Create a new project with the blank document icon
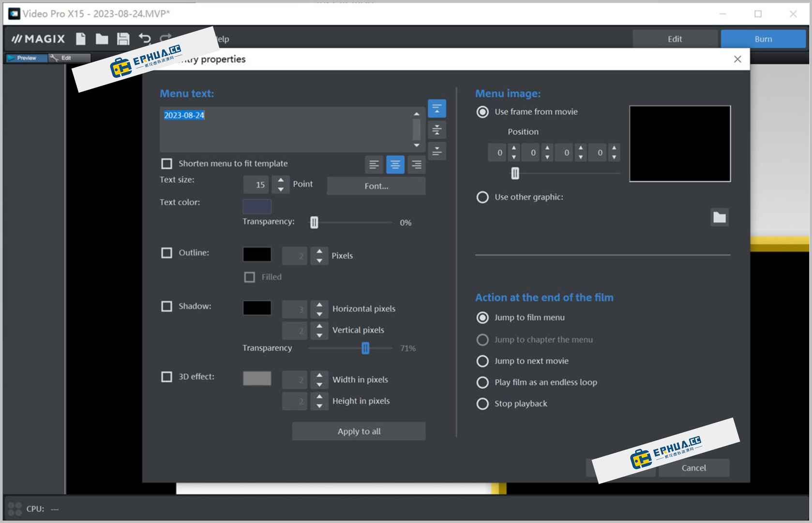The height and width of the screenshot is (523, 812). click(x=81, y=39)
